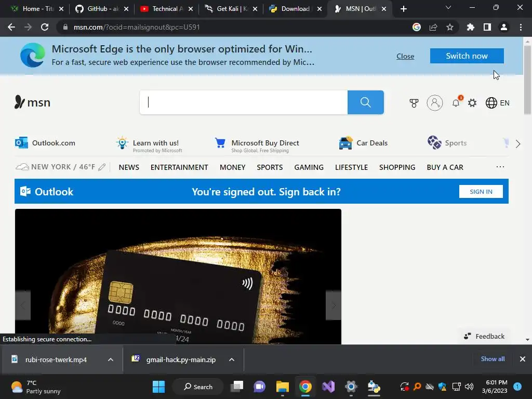Open the SHOPPING category
Viewport: 532px width, 399px height.
397,167
